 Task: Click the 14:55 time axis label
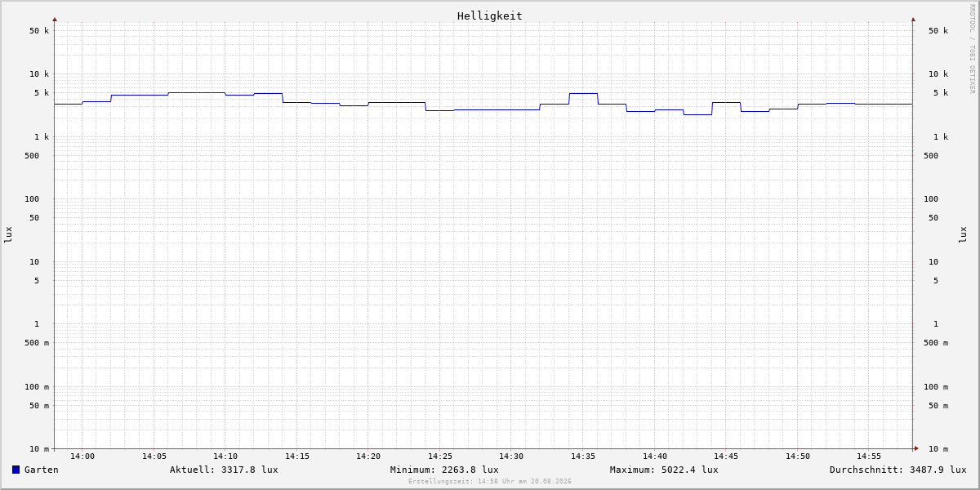pyautogui.click(x=869, y=457)
